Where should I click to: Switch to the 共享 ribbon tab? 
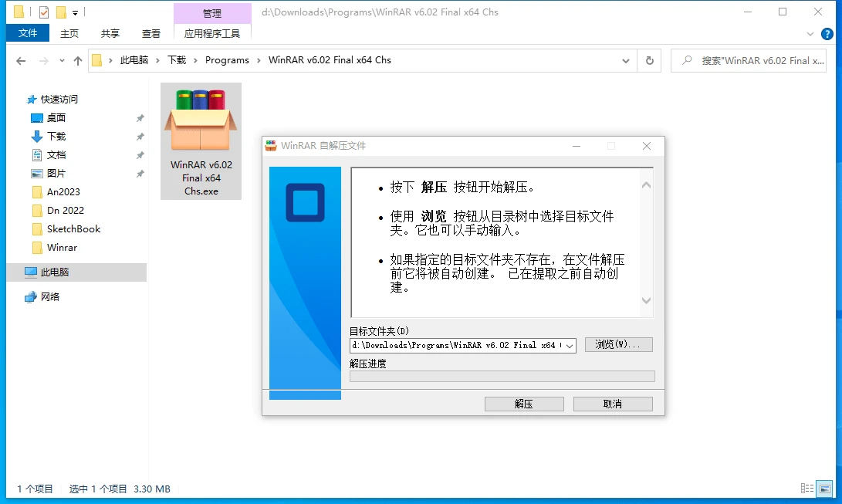click(x=110, y=33)
